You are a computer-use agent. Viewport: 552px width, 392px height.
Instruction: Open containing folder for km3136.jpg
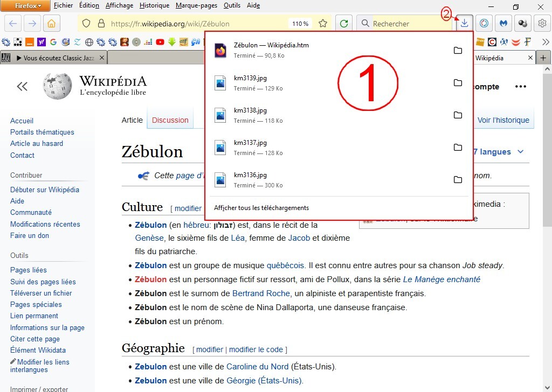tap(458, 180)
